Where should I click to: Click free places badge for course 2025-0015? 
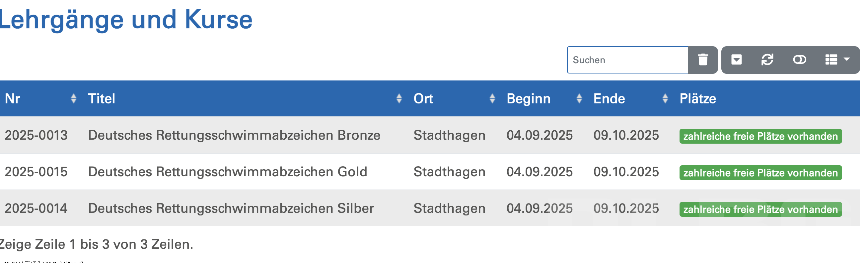[760, 173]
